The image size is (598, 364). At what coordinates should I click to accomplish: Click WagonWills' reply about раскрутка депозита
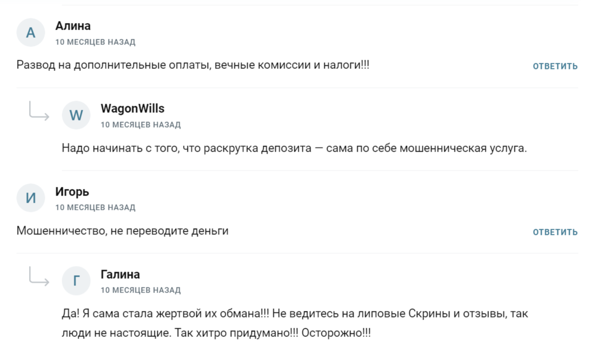point(294,148)
